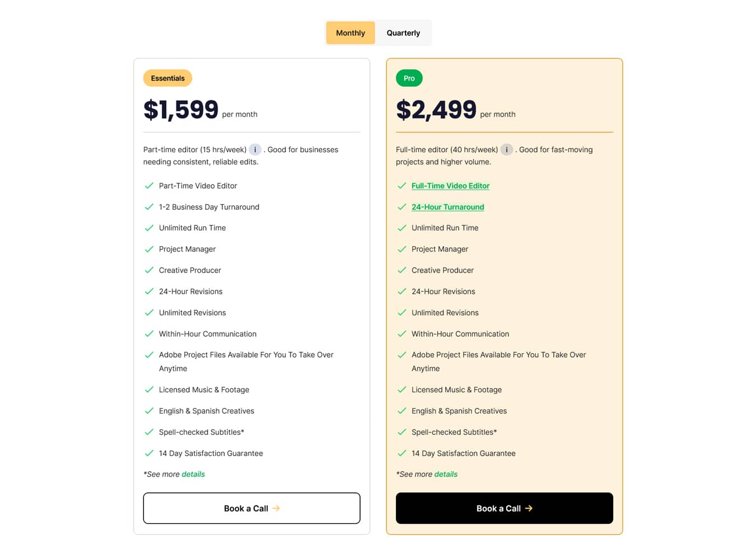This screenshot has height=554, width=756.
Task: Click checkmark icon next to Full-Time Video Editor
Action: tap(402, 186)
